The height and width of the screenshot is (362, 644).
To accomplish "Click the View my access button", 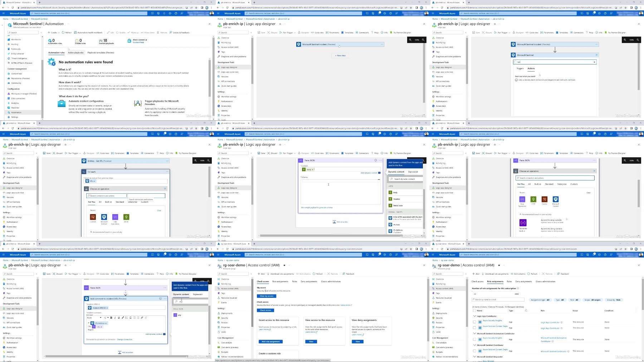I will point(266,296).
